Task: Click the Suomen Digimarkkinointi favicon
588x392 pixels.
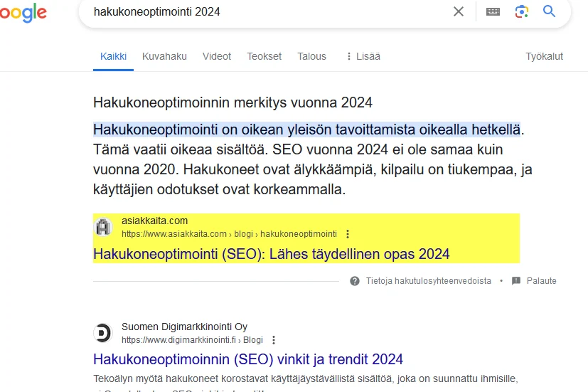Action: (x=103, y=333)
